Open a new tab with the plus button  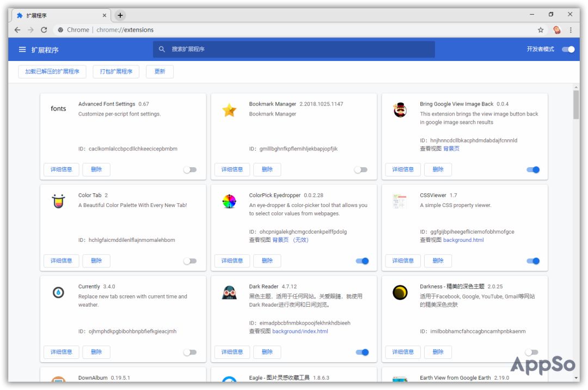pos(120,15)
